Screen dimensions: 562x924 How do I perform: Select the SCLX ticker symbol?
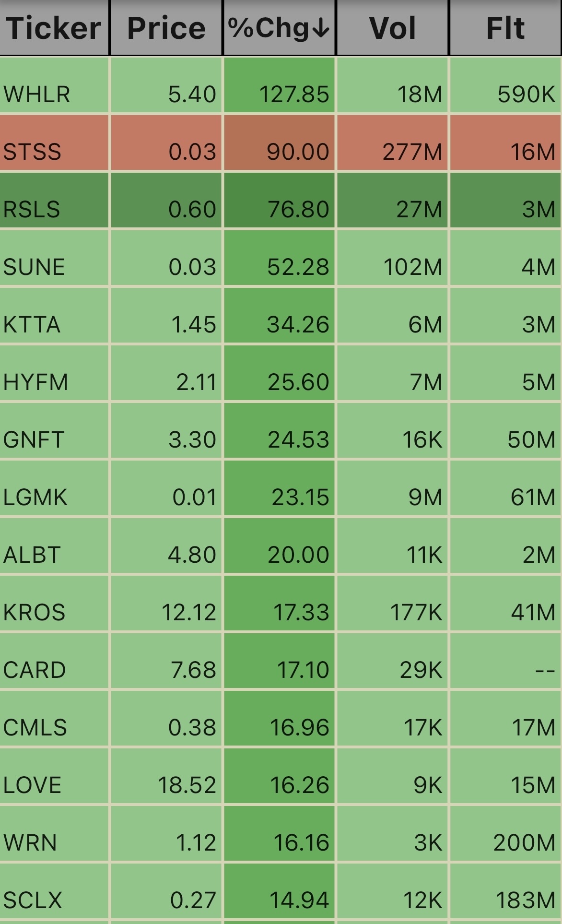33,900
